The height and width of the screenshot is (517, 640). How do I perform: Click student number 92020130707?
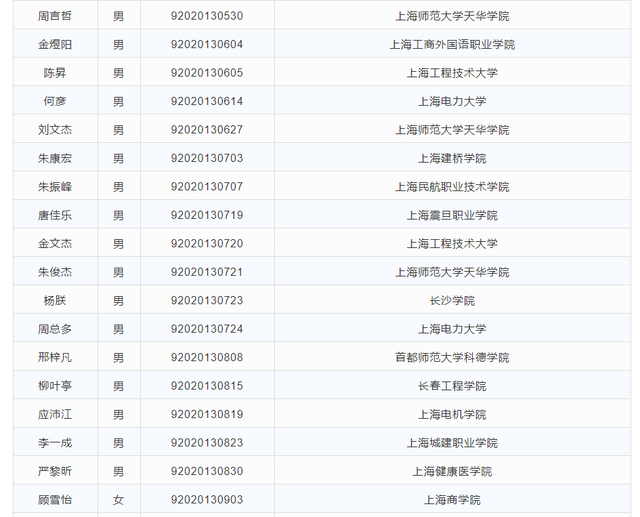[207, 187]
